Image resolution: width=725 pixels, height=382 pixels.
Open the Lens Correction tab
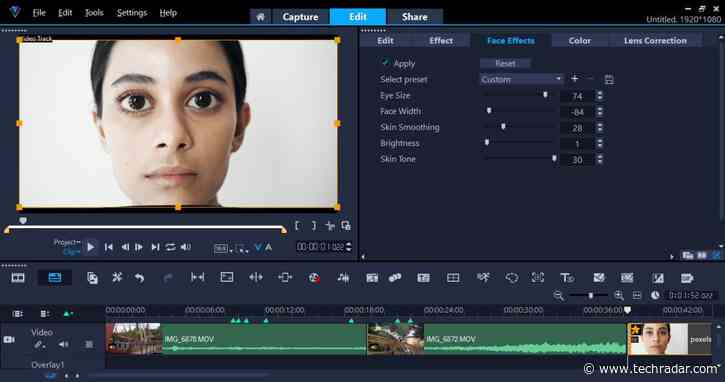[655, 41]
